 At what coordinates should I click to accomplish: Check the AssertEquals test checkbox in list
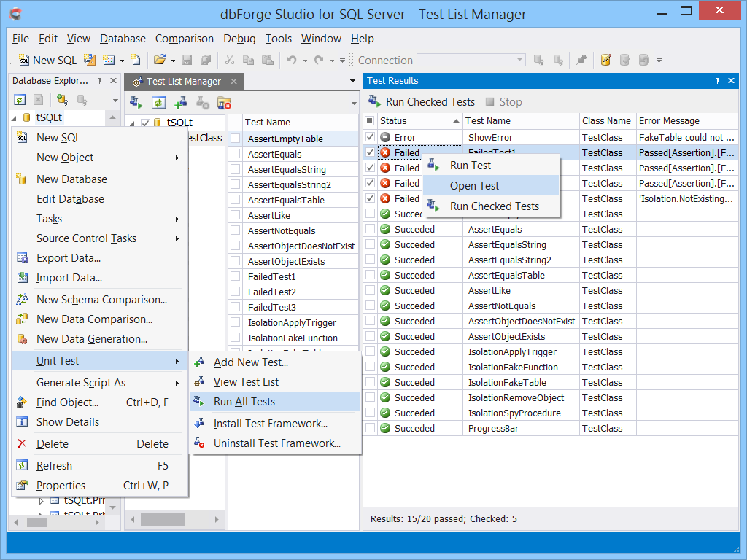click(x=236, y=154)
